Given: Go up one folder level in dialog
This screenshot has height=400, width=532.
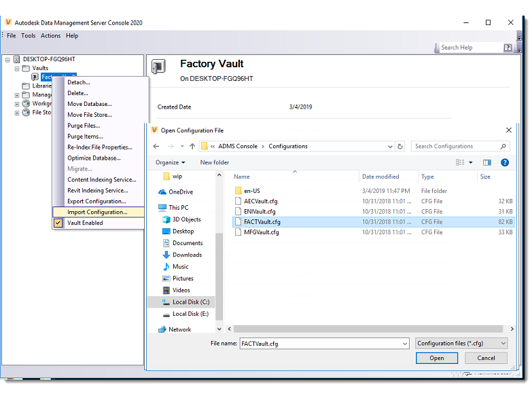Looking at the screenshot, I should point(192,147).
